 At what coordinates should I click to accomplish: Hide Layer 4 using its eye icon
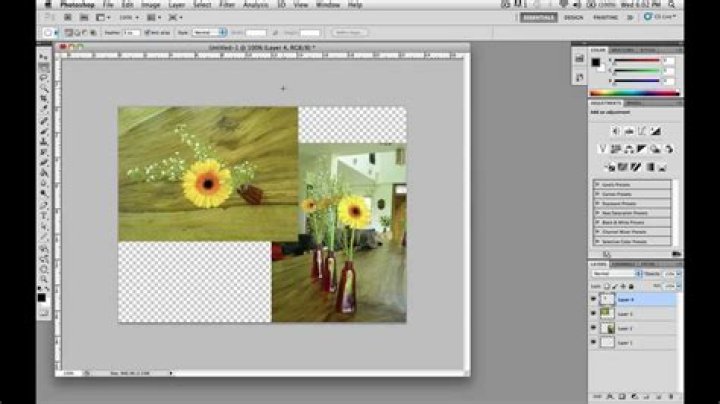[x=593, y=299]
